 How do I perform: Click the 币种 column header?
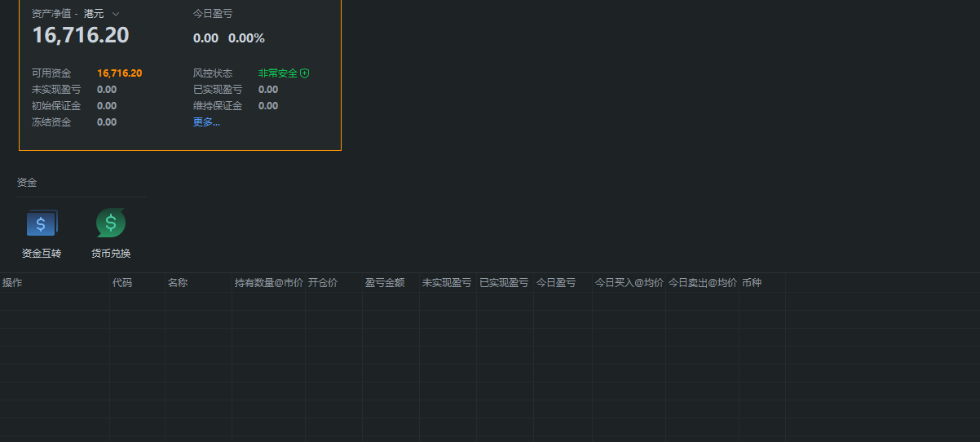click(752, 283)
